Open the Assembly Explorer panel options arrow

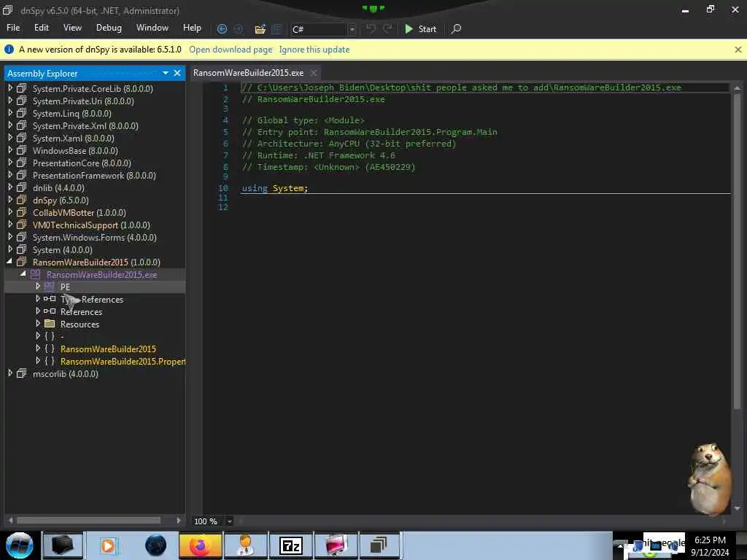(166, 73)
